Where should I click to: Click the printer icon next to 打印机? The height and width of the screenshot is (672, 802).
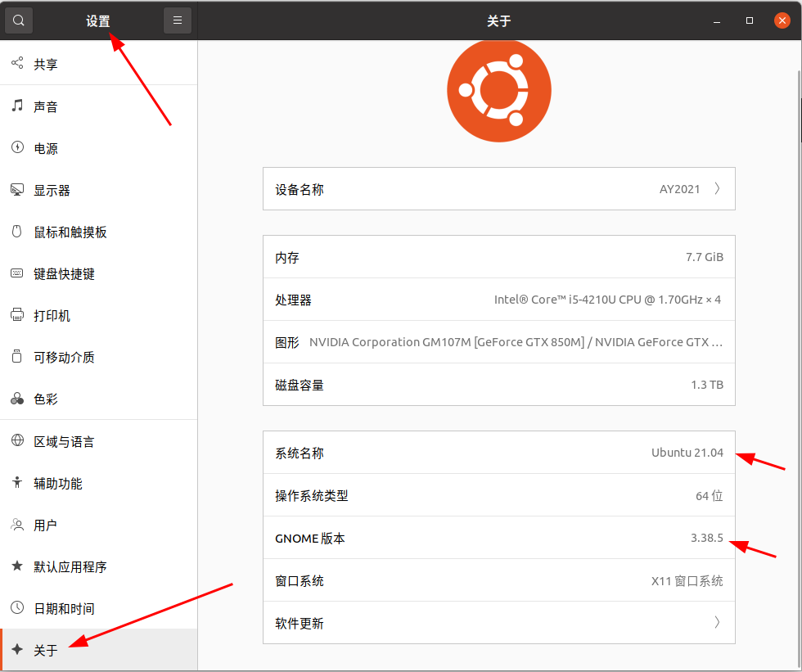[17, 314]
